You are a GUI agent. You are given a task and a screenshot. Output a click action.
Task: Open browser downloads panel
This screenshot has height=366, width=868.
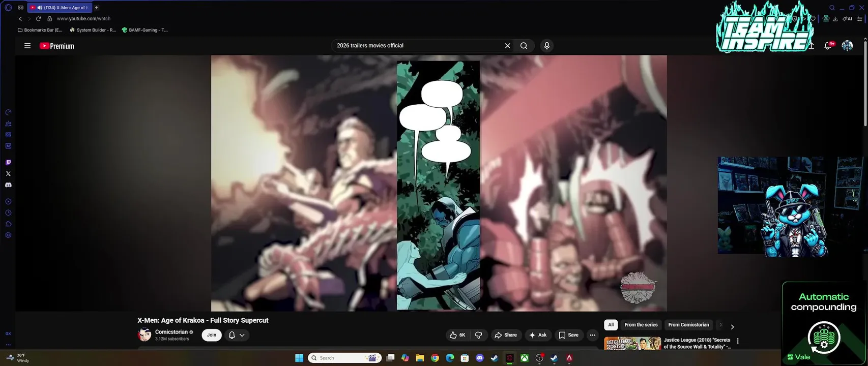coord(835,19)
